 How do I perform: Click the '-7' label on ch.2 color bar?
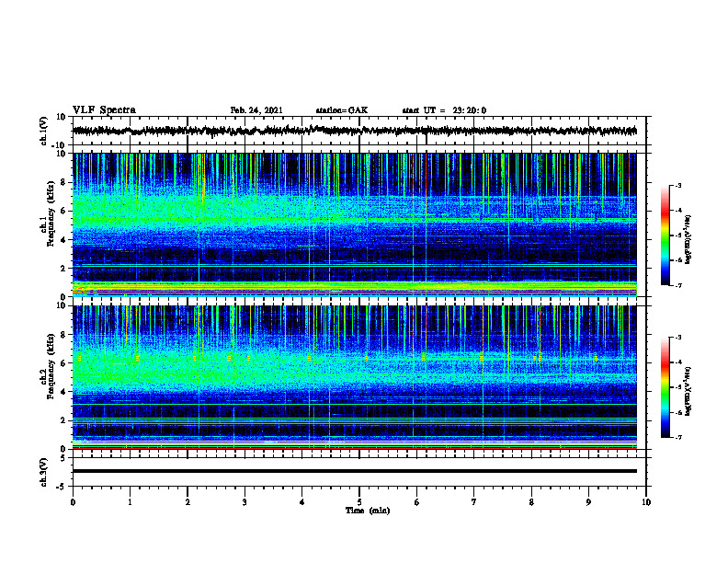(x=677, y=437)
